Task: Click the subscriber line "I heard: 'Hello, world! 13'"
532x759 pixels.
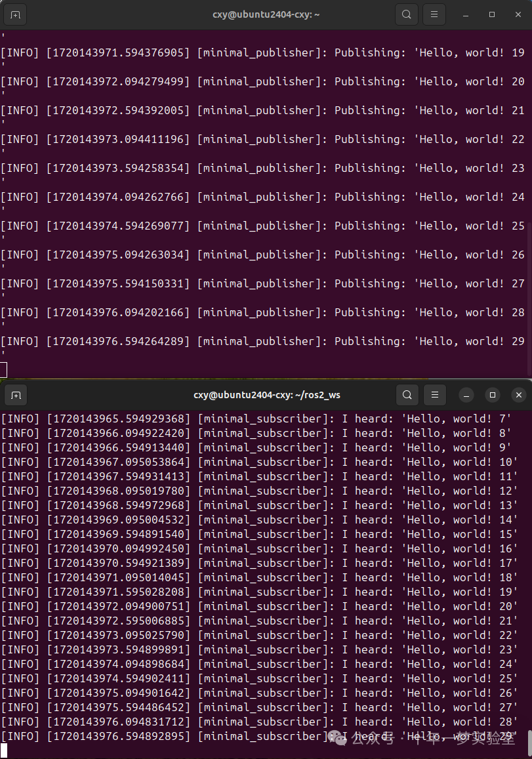Action: coord(260,506)
